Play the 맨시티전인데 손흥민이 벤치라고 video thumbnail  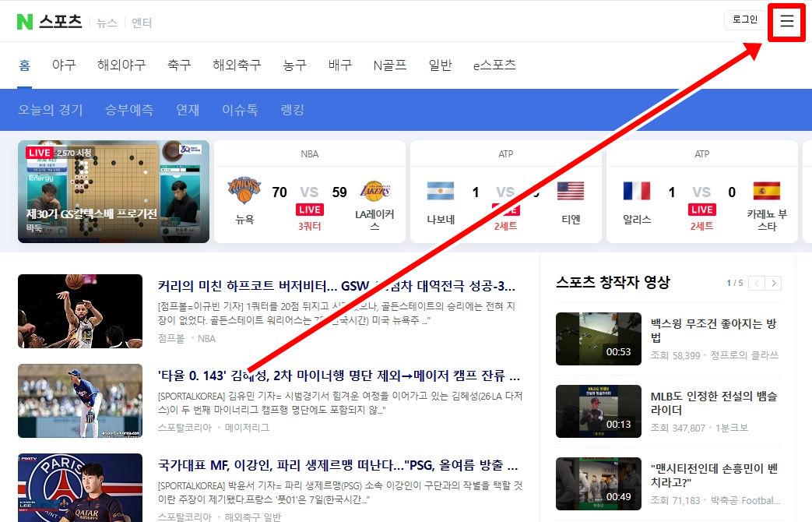(x=598, y=484)
